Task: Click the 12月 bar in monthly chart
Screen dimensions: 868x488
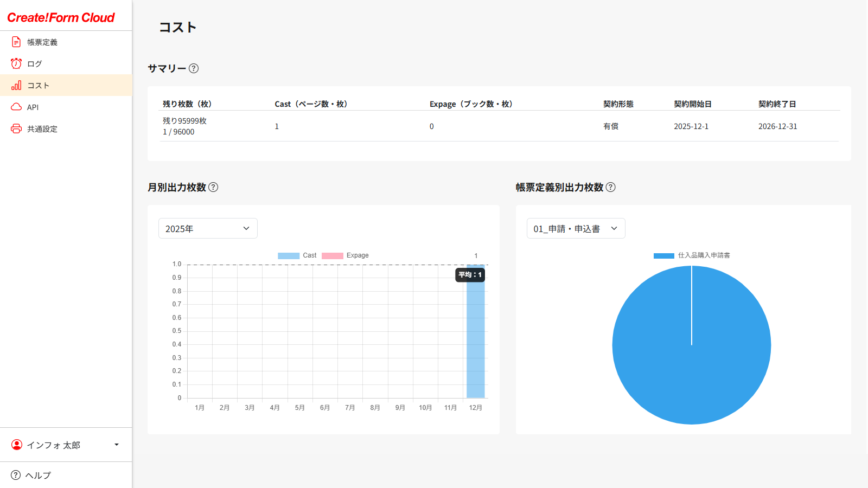Action: coord(476,336)
